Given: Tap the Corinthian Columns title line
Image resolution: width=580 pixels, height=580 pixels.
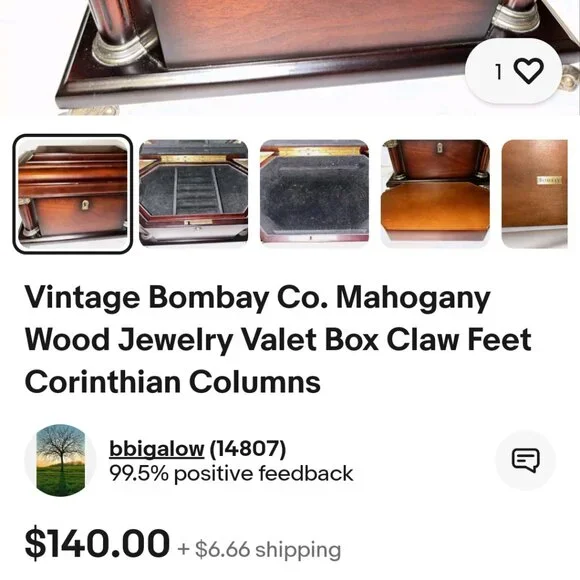Looking at the screenshot, I should (172, 382).
